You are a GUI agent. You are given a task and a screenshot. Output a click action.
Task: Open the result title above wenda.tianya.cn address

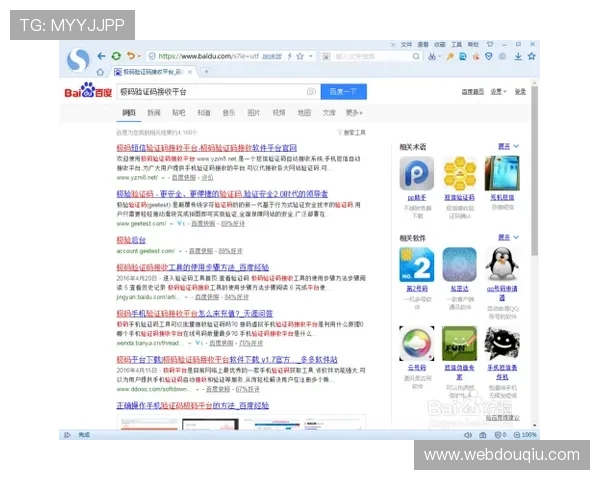coord(194,313)
